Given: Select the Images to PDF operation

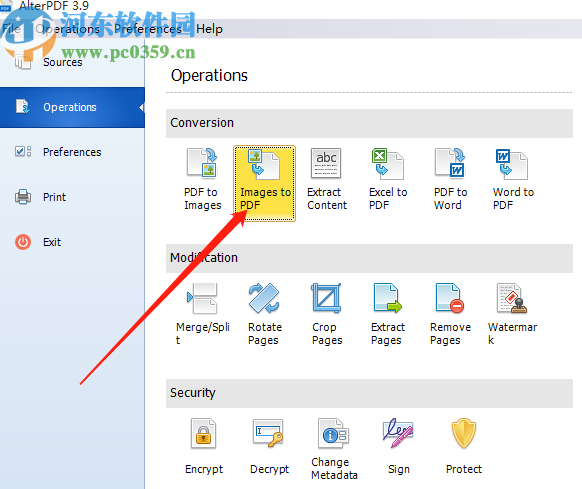Looking at the screenshot, I should (x=264, y=183).
